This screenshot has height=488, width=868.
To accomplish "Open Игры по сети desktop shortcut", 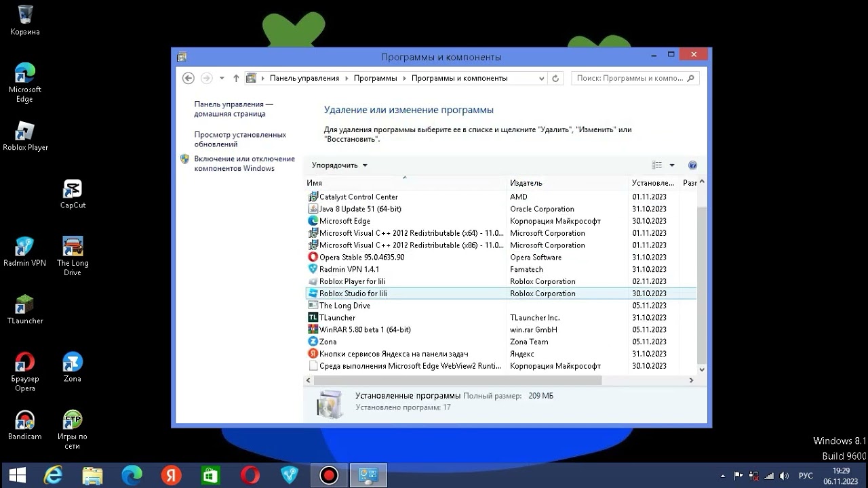I will coord(73,430).
